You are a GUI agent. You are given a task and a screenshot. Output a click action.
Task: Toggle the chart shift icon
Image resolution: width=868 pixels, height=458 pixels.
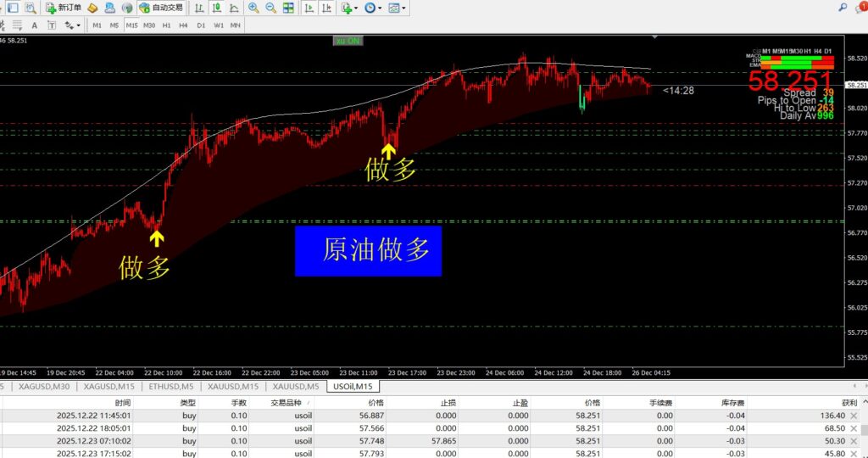[x=325, y=8]
